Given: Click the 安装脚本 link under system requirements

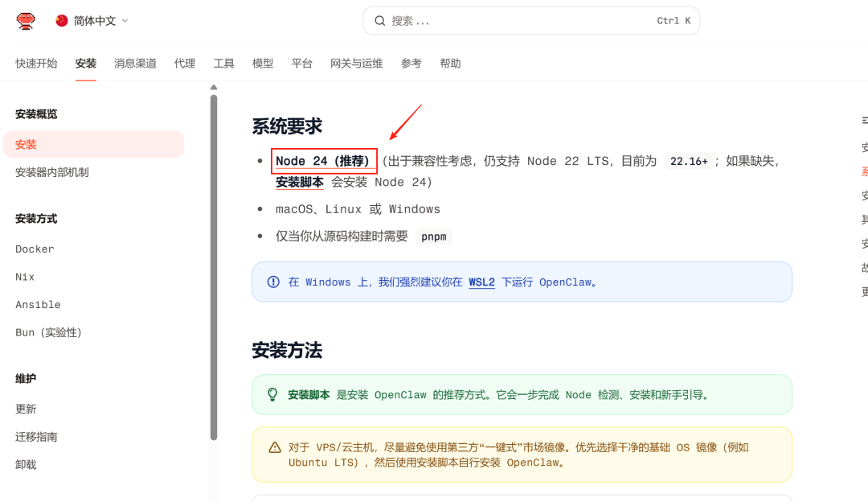Looking at the screenshot, I should 299,183.
